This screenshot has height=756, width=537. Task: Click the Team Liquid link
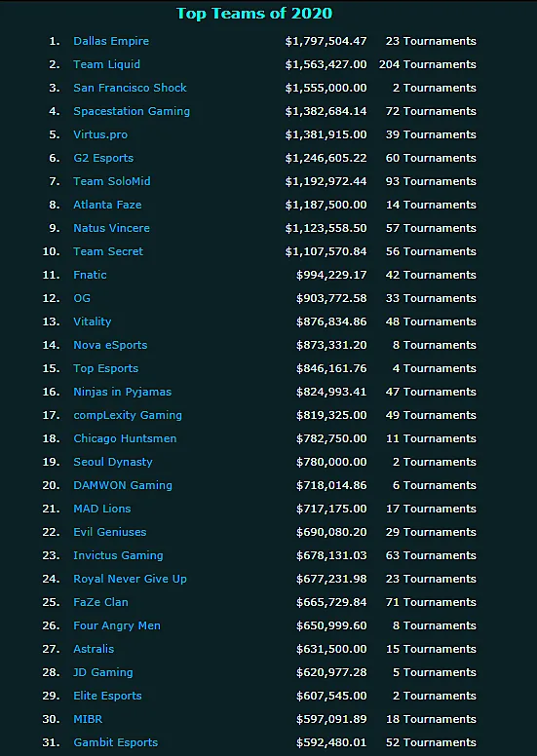(x=106, y=64)
